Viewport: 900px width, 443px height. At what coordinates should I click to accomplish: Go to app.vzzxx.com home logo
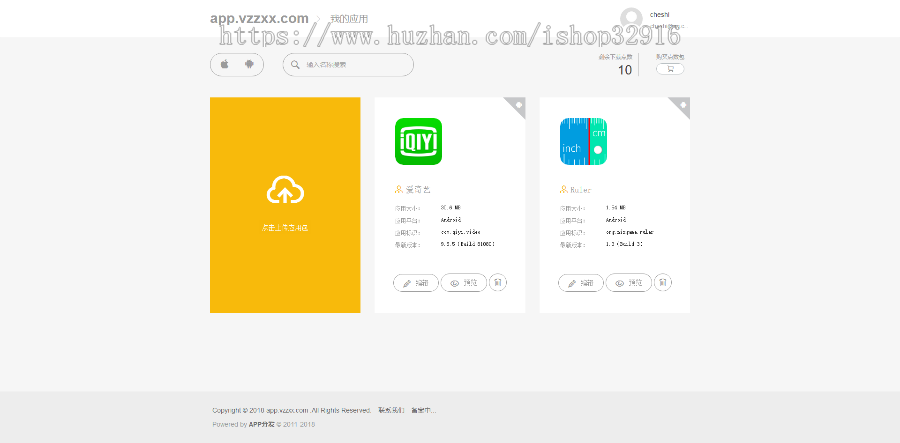[259, 18]
